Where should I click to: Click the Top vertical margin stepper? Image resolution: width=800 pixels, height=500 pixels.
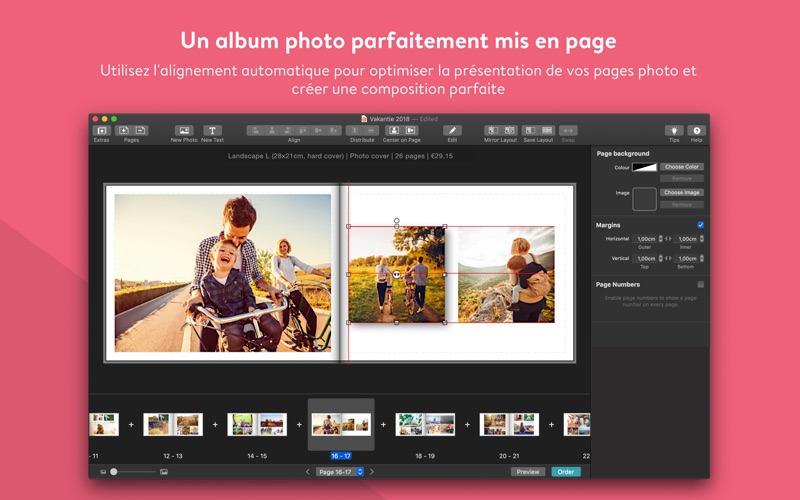click(661, 259)
